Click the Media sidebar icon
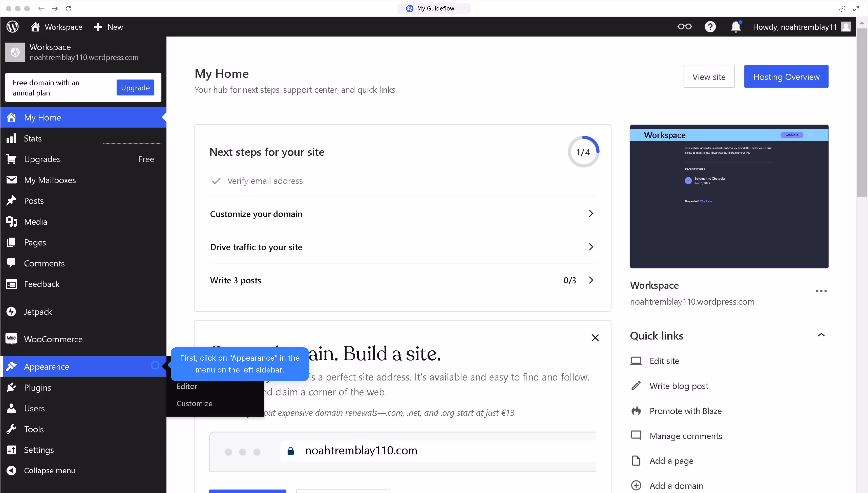The height and width of the screenshot is (493, 868). (11, 221)
